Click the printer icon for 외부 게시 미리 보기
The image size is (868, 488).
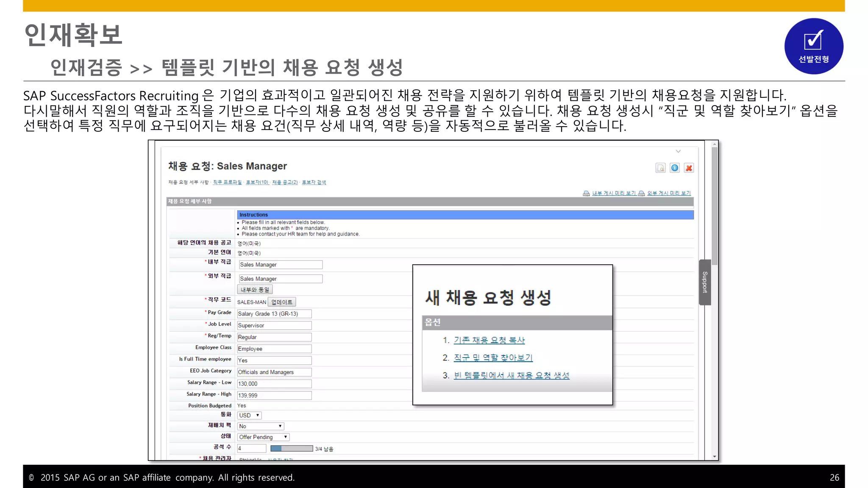642,193
